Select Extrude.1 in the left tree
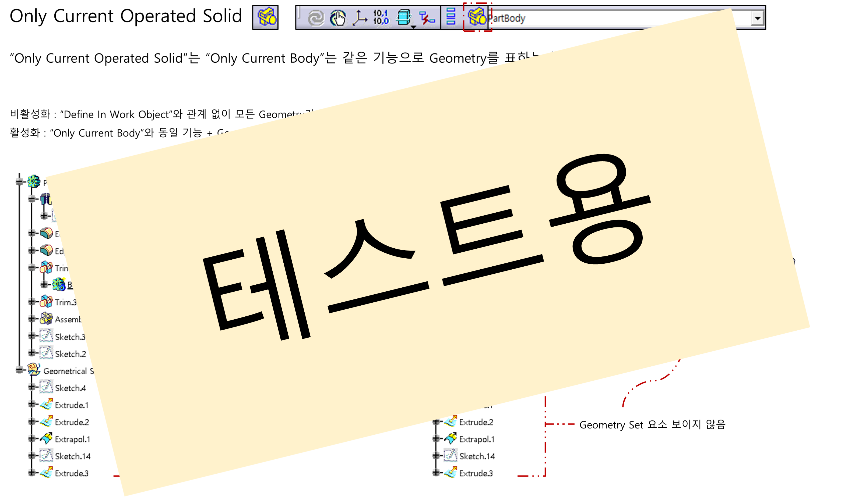This screenshot has height=504, width=841. pos(71,405)
